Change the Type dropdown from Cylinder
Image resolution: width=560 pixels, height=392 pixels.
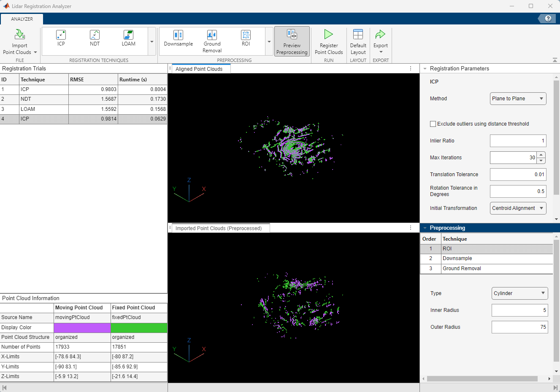[x=519, y=293]
